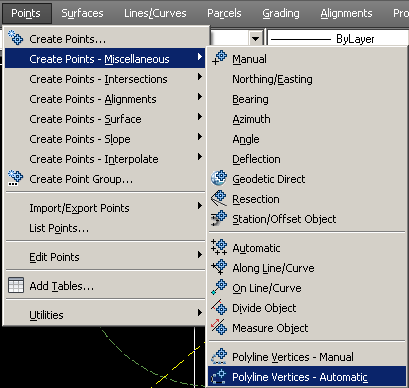Open Edit Points submenu

click(105, 257)
